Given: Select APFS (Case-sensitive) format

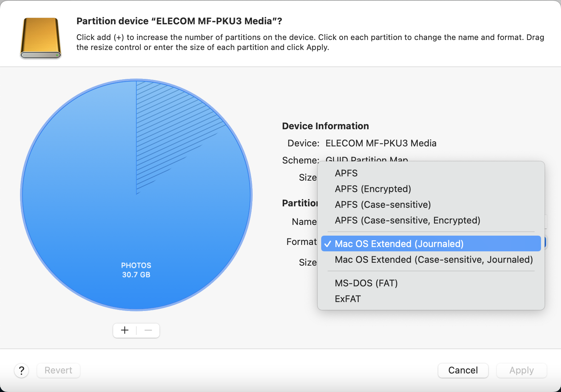Looking at the screenshot, I should tap(383, 205).
